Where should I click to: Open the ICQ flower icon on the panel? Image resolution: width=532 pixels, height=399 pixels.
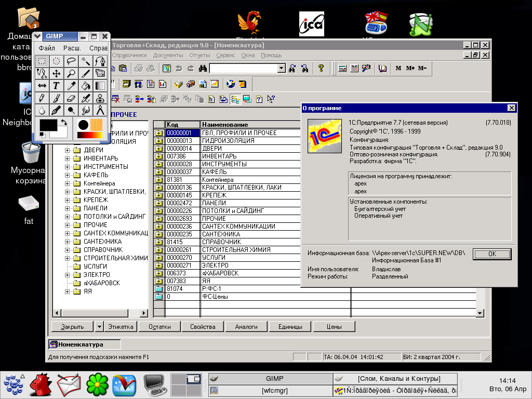point(97,385)
